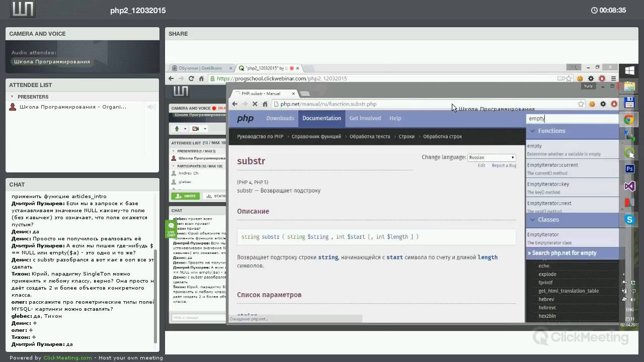
Task: Bookmark the clickwebinar page with the star
Action: pyautogui.click(x=569, y=78)
